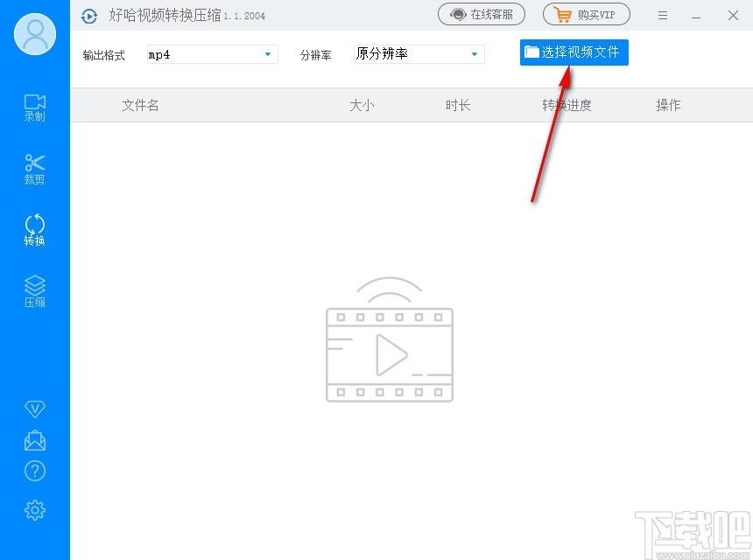Screen dimensions: 753x560
Task: Switch to the 转换 convert tab
Action: (x=35, y=230)
